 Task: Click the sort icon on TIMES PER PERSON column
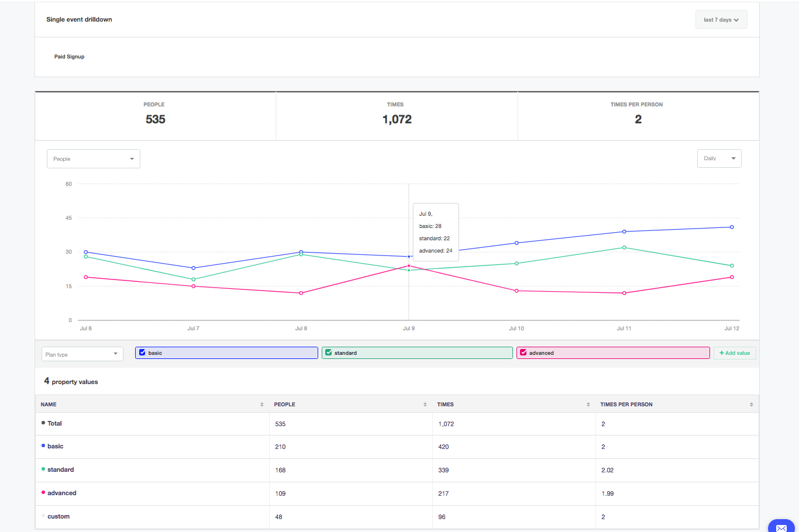[x=751, y=404]
